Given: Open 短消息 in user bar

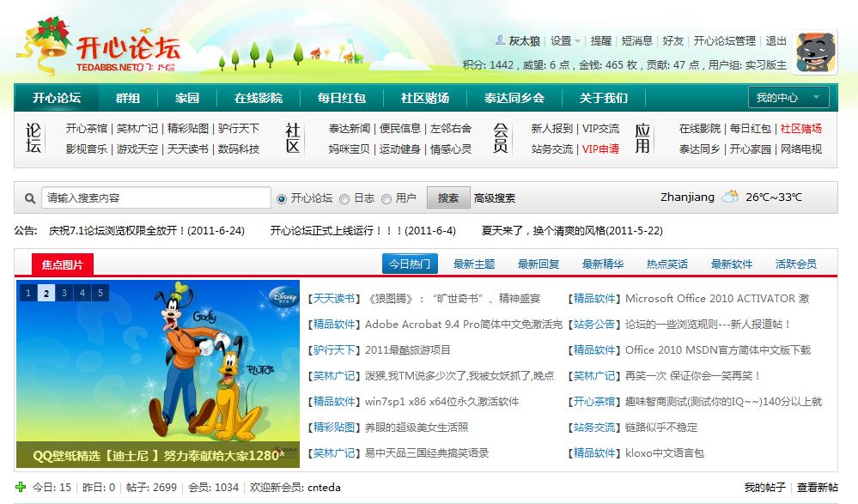Looking at the screenshot, I should point(637,41).
